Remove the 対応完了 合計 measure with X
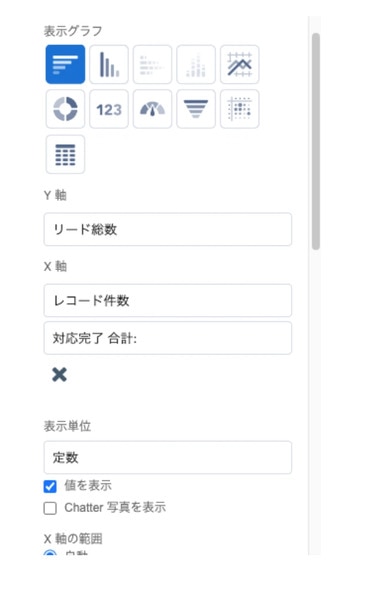The width and height of the screenshot is (368, 600). [x=59, y=375]
